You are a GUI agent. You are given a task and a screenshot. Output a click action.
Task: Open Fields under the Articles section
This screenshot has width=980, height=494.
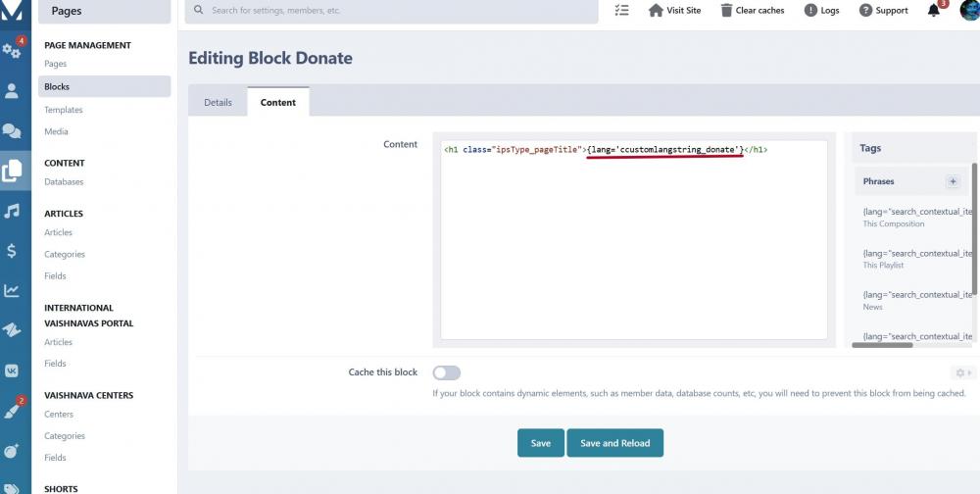(55, 275)
